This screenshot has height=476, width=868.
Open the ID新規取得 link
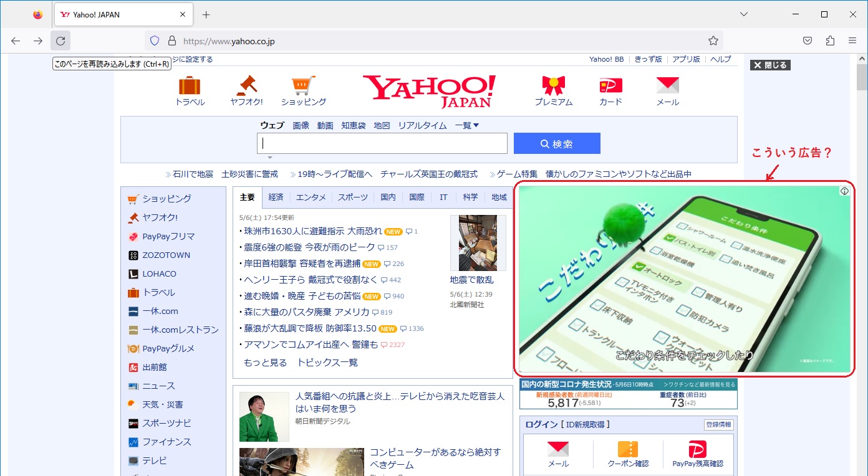(585, 425)
